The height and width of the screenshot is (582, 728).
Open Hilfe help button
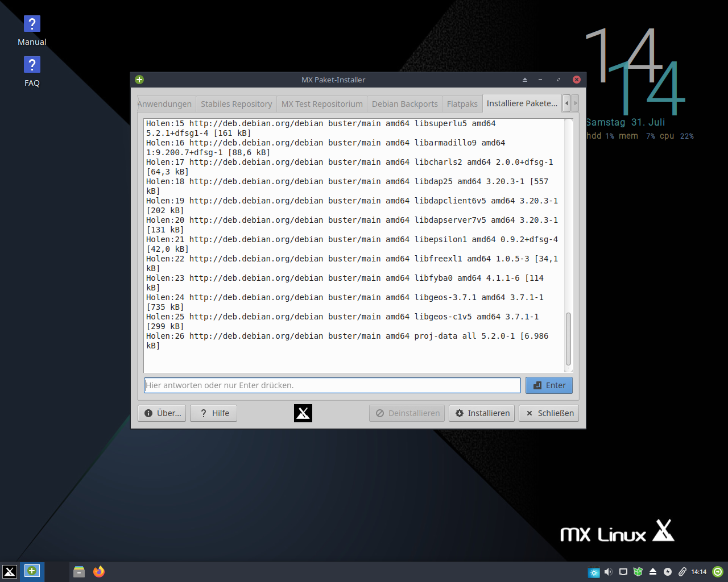coord(214,413)
